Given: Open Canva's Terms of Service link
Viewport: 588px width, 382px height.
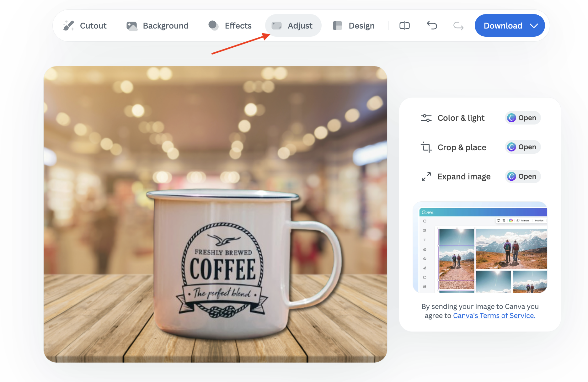Looking at the screenshot, I should click(494, 316).
